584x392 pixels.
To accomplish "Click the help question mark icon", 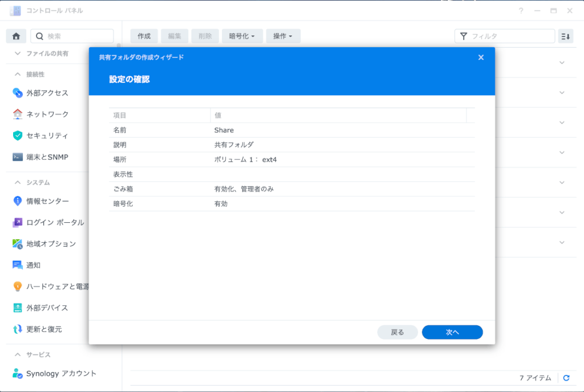I will point(521,11).
